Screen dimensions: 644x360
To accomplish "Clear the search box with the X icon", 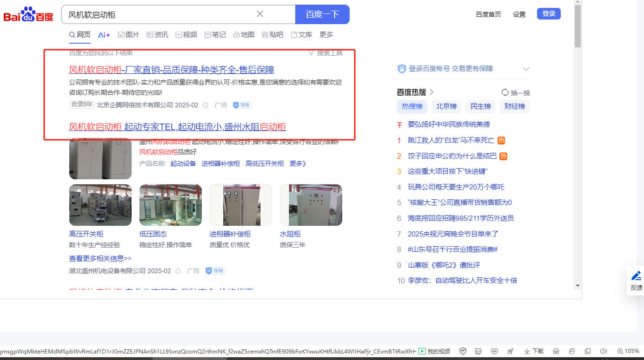I will (x=260, y=14).
